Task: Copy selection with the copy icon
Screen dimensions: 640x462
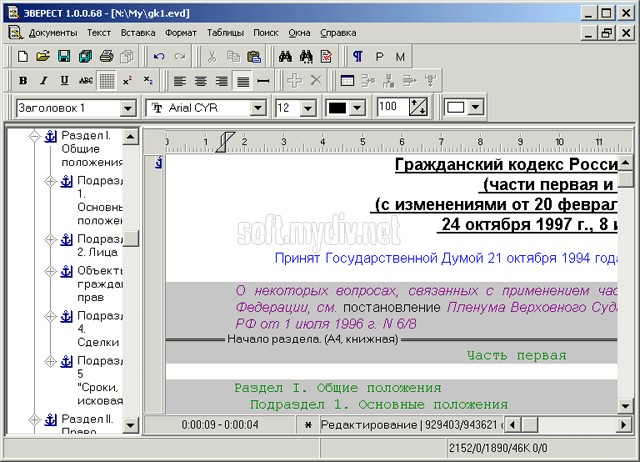Action: tap(233, 56)
